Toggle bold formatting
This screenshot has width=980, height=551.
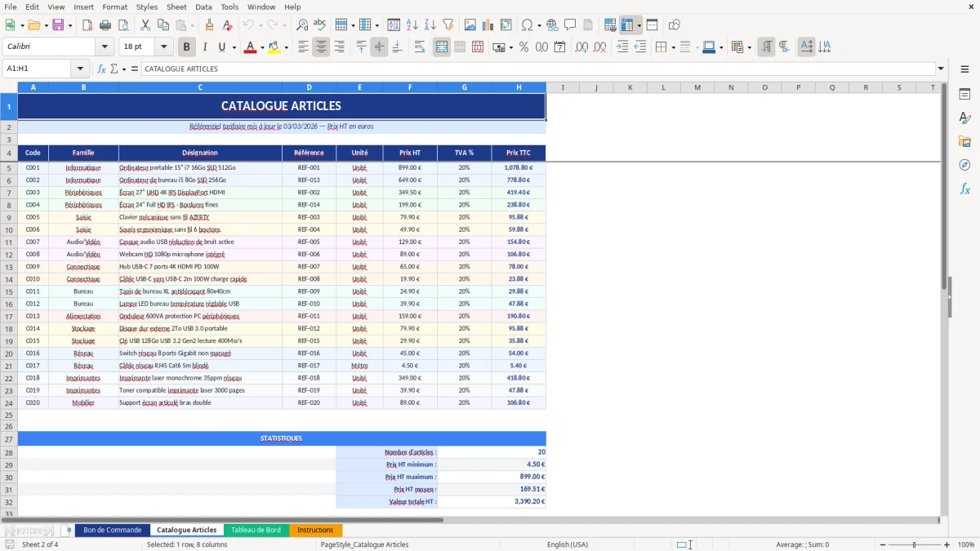pos(186,47)
